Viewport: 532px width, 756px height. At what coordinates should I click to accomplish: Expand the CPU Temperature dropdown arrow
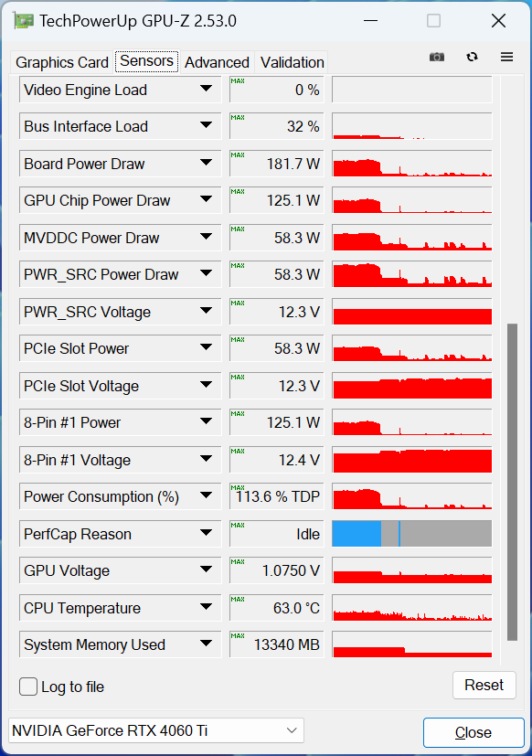(x=206, y=606)
